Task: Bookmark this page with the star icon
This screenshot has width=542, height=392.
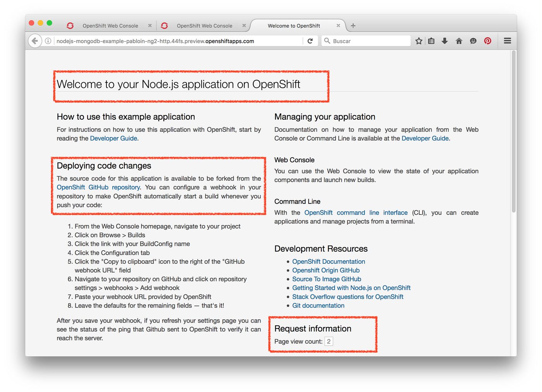Action: click(419, 41)
